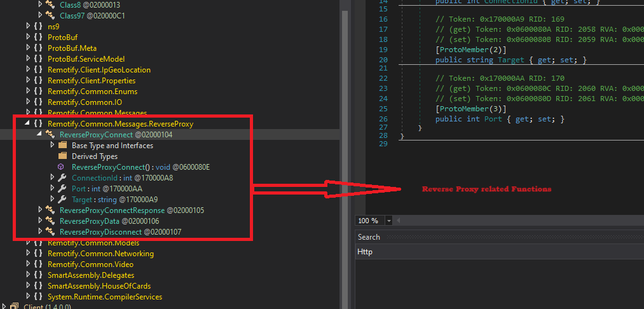The height and width of the screenshot is (309, 644).
Task: Expand ProtoBuf.ServiceModel namespace
Action: click(28, 58)
